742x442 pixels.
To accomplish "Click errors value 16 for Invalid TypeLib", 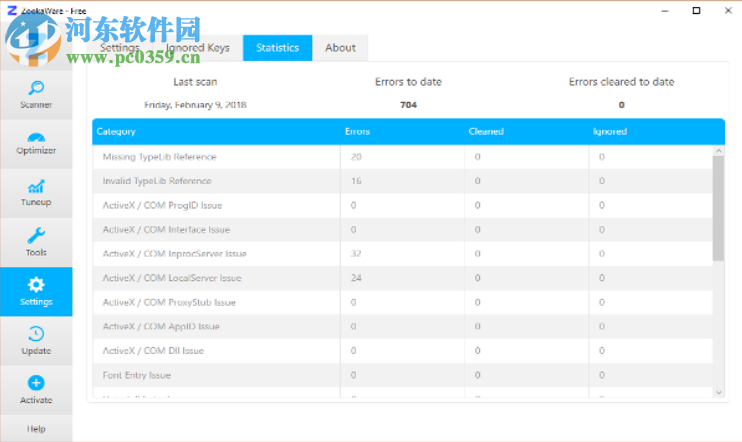I will [356, 181].
